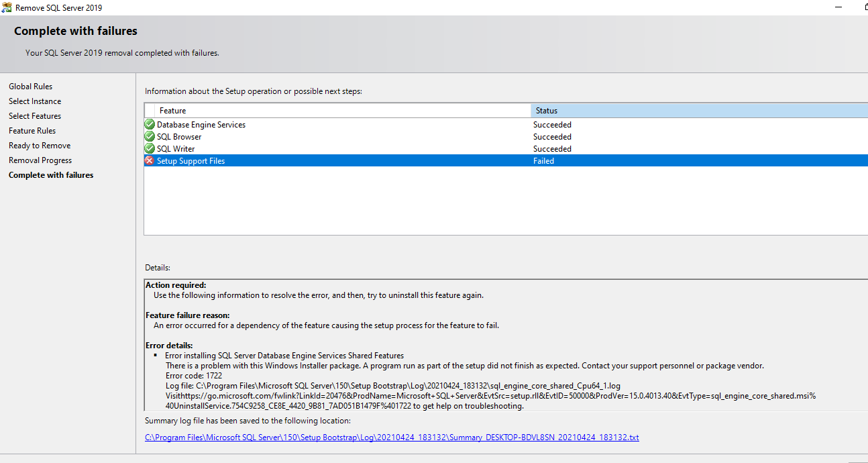The width and height of the screenshot is (868, 463).
Task: Click the Details: label
Action: (x=158, y=267)
